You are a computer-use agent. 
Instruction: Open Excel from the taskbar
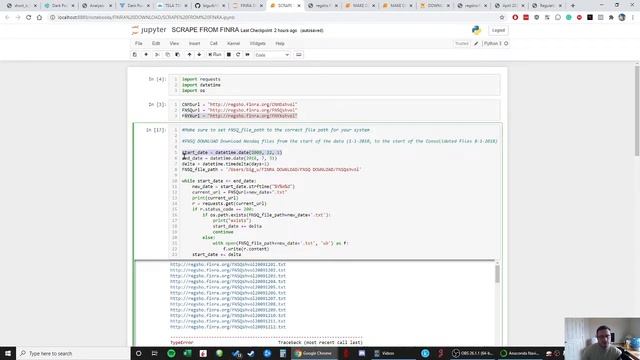[x=187, y=353]
